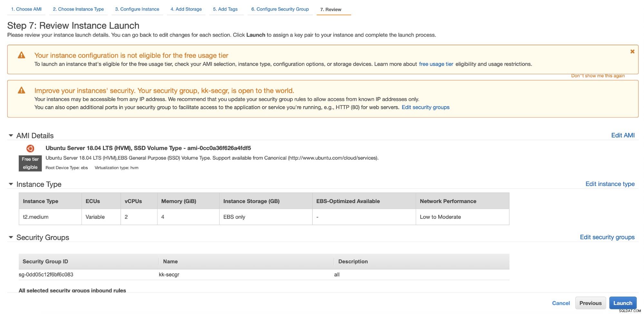The width and height of the screenshot is (644, 314).
Task: Click the Step 7: Review Instance Launch heading
Action: coord(73,25)
